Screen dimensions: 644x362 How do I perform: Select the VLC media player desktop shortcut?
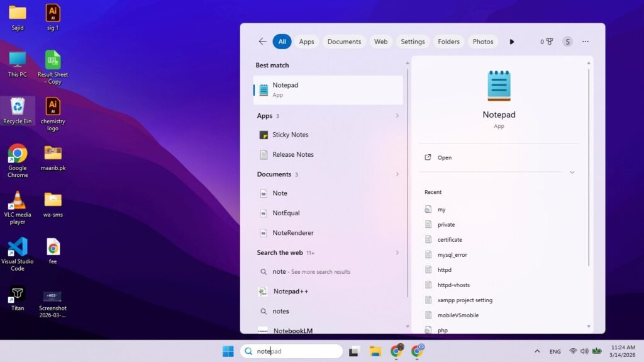click(x=17, y=208)
